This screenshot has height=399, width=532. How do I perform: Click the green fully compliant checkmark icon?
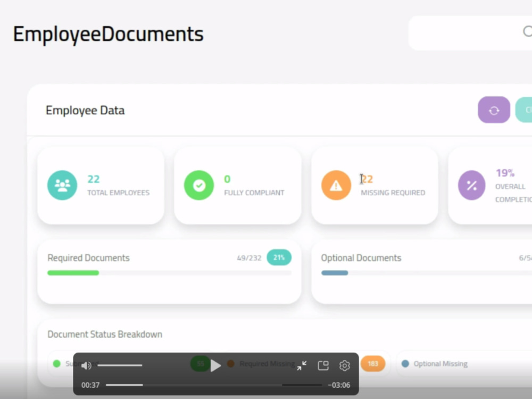tap(199, 185)
